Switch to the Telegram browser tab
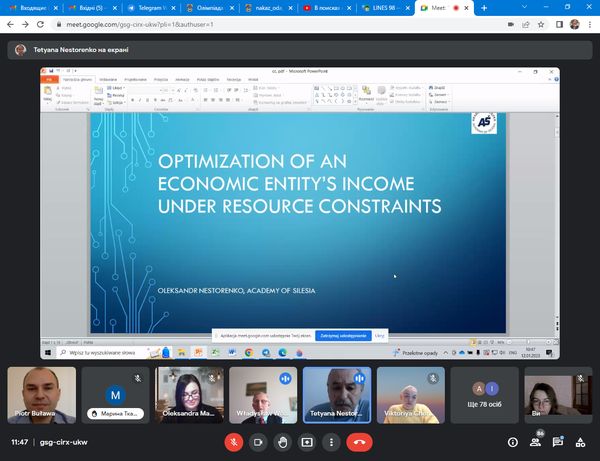 coord(149,7)
